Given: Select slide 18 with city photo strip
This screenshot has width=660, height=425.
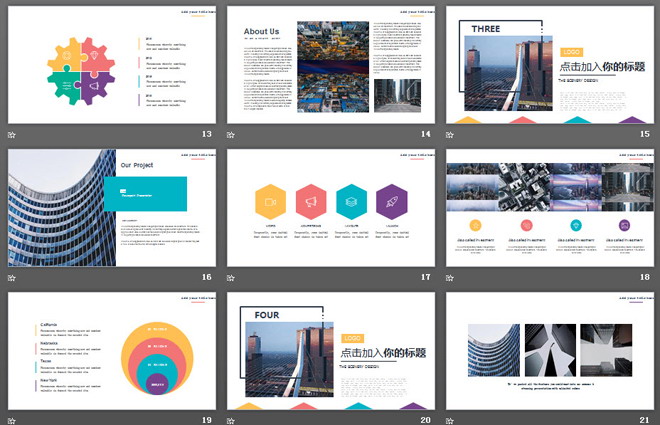Looking at the screenshot, I should pyautogui.click(x=550, y=208).
